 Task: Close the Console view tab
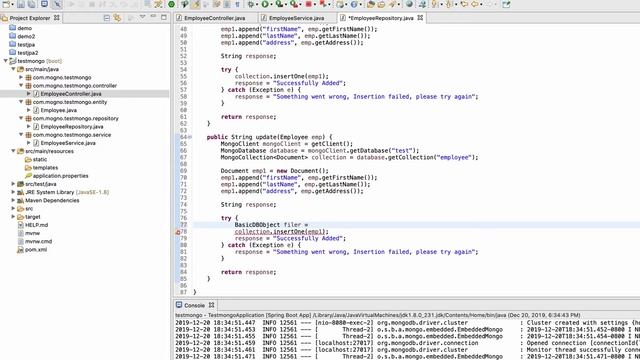click(211, 305)
